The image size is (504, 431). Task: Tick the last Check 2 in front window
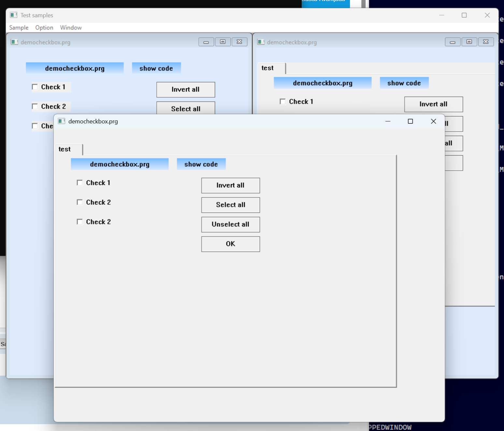click(79, 222)
